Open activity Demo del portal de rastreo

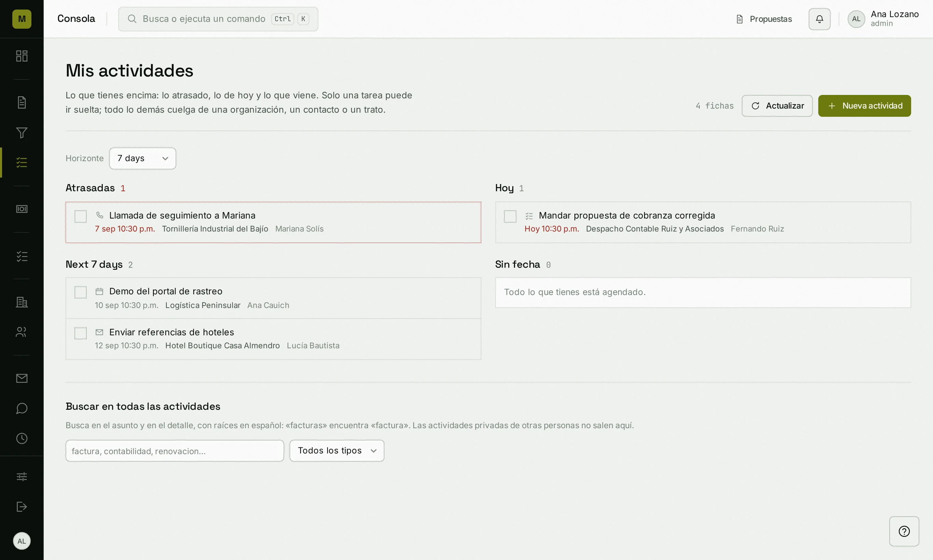(x=166, y=291)
